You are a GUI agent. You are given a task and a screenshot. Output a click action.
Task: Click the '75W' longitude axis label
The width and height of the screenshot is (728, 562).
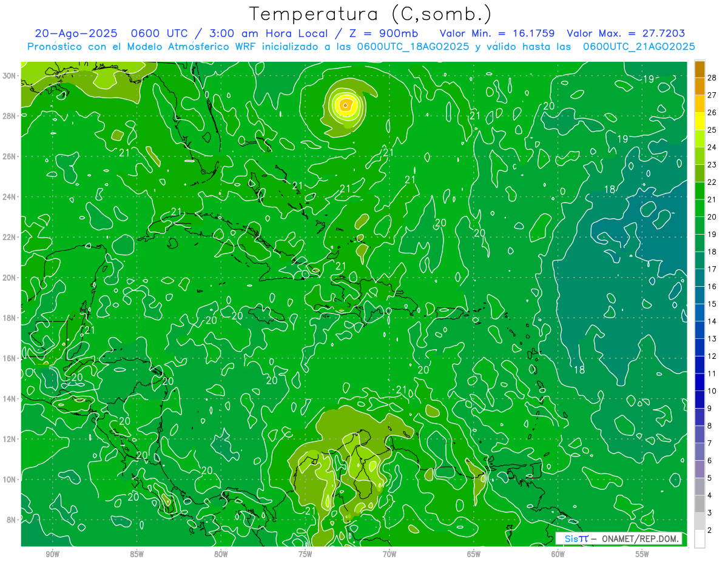tap(305, 554)
